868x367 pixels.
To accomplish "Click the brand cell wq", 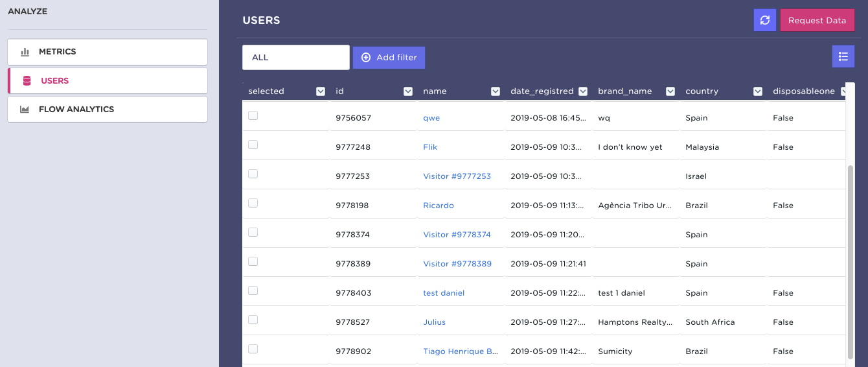I will (604, 118).
